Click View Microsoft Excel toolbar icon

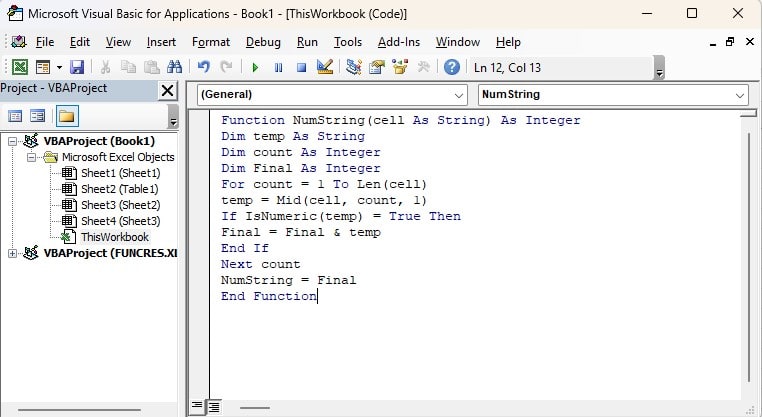coord(20,67)
